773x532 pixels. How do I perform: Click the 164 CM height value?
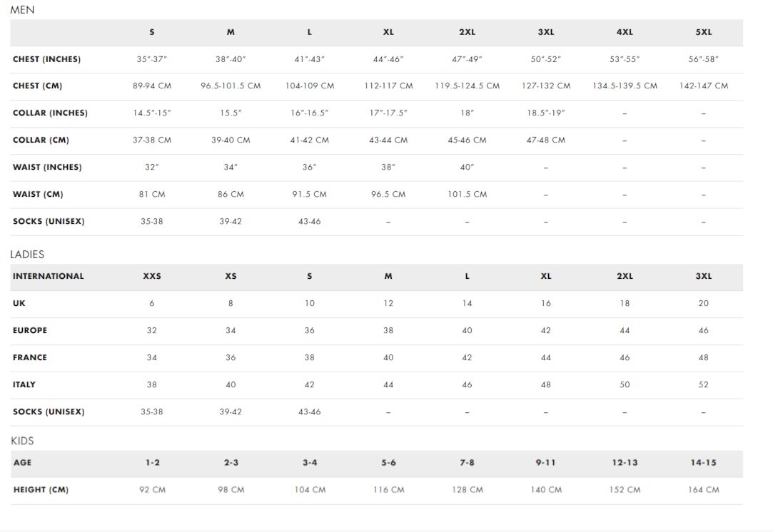click(x=704, y=490)
